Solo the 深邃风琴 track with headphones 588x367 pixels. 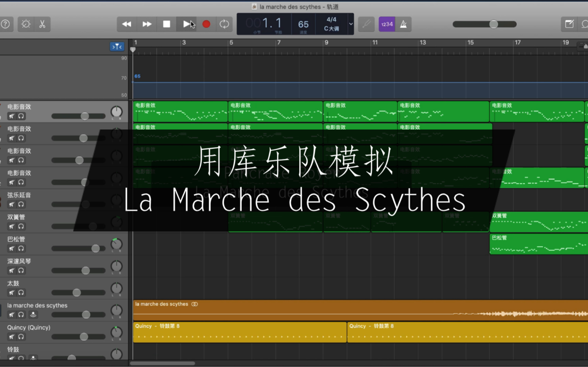(x=21, y=271)
